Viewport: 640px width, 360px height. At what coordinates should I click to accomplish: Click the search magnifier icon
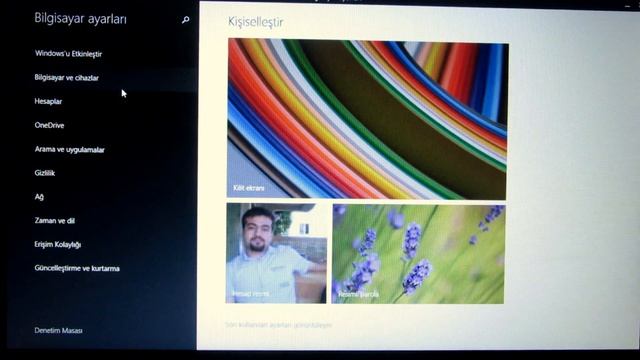[185, 20]
